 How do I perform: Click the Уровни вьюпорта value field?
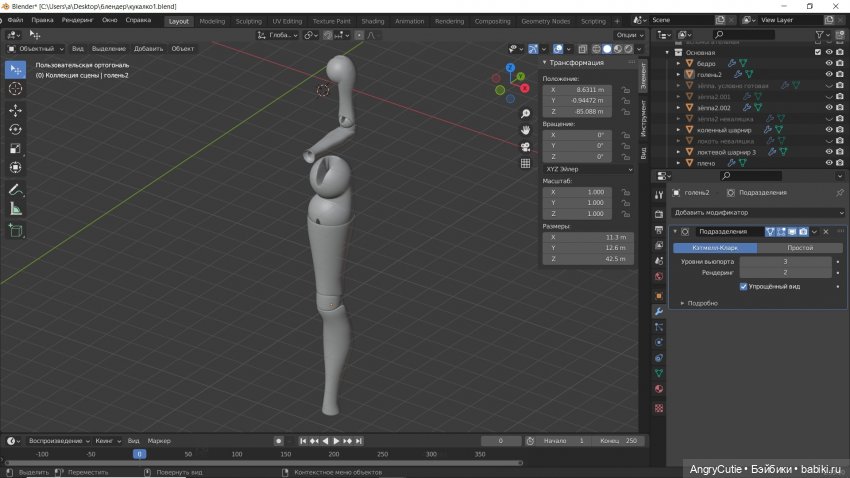click(x=785, y=261)
